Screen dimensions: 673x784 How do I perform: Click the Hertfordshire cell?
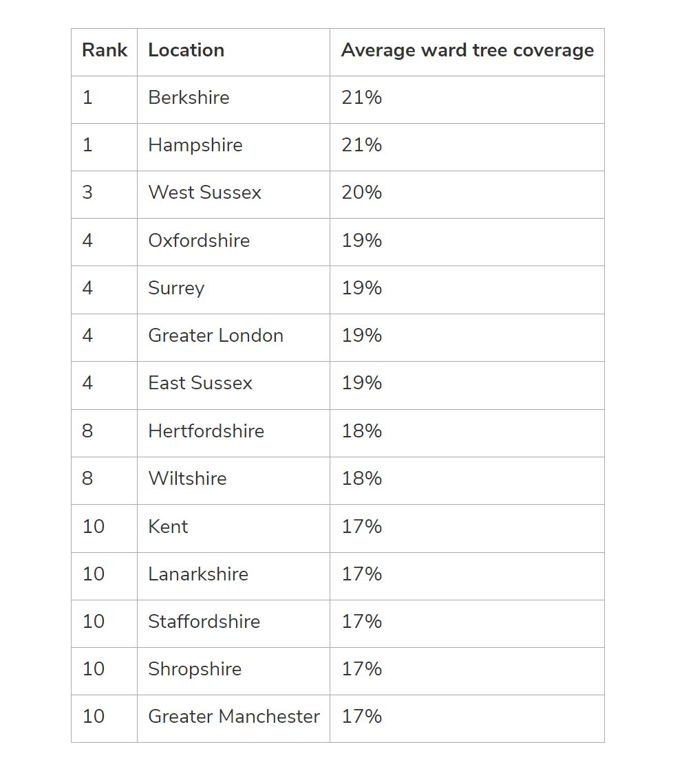tap(206, 431)
